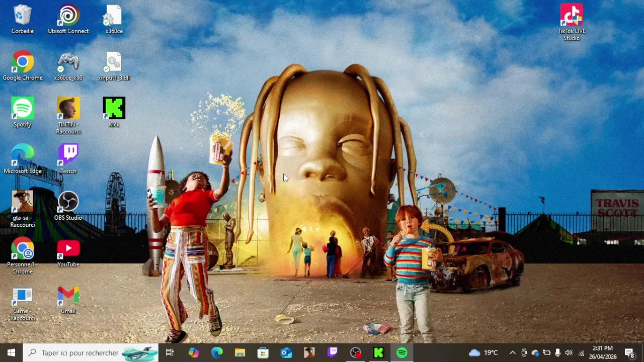
Task: Open the YouTube desktop shortcut
Action: pyautogui.click(x=68, y=252)
